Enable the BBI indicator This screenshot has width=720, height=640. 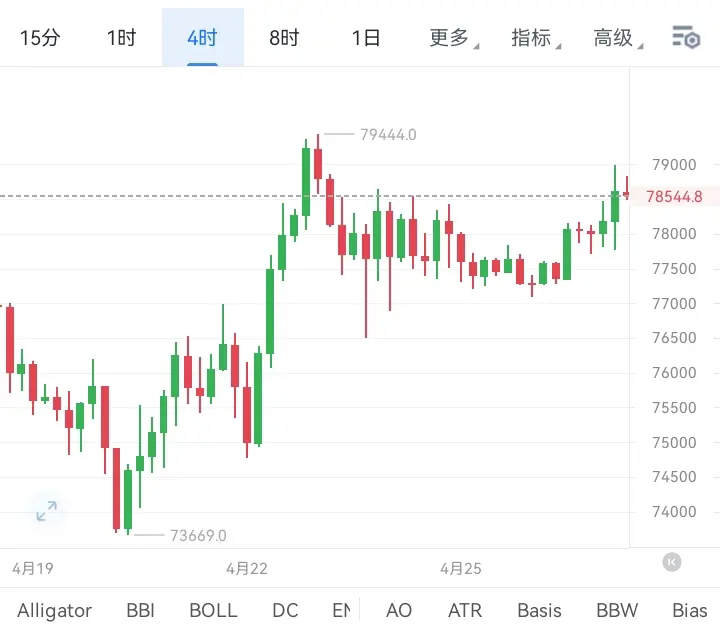141,611
